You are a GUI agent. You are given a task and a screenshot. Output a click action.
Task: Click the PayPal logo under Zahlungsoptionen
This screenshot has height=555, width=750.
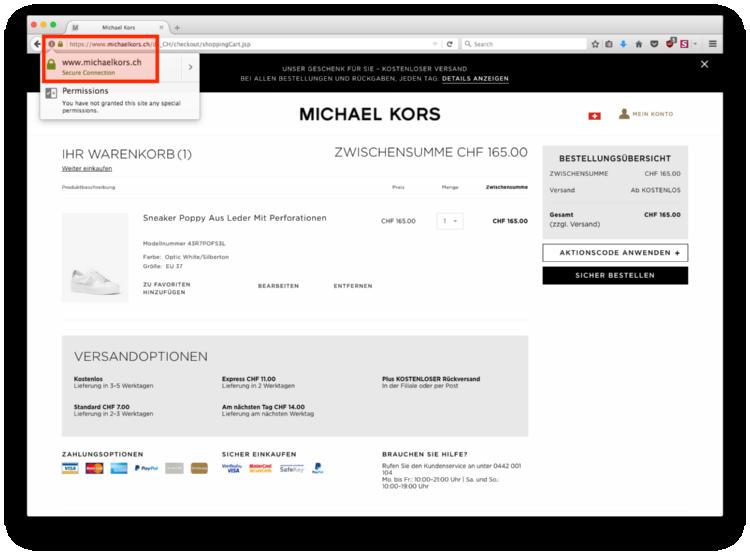146,468
